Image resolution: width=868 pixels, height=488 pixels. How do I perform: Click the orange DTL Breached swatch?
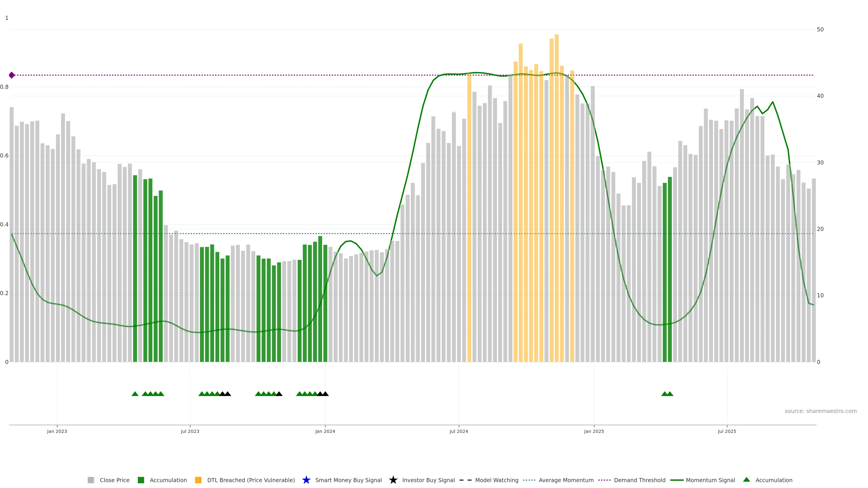coord(198,480)
